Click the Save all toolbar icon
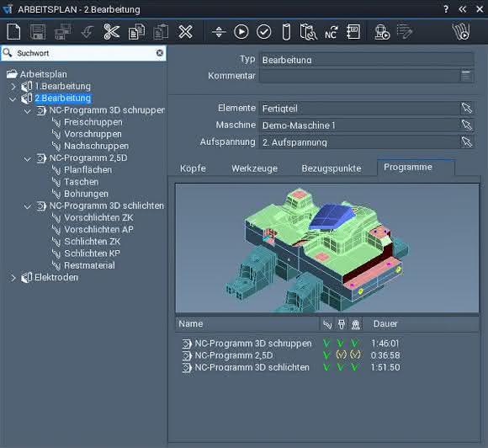 [x=62, y=32]
